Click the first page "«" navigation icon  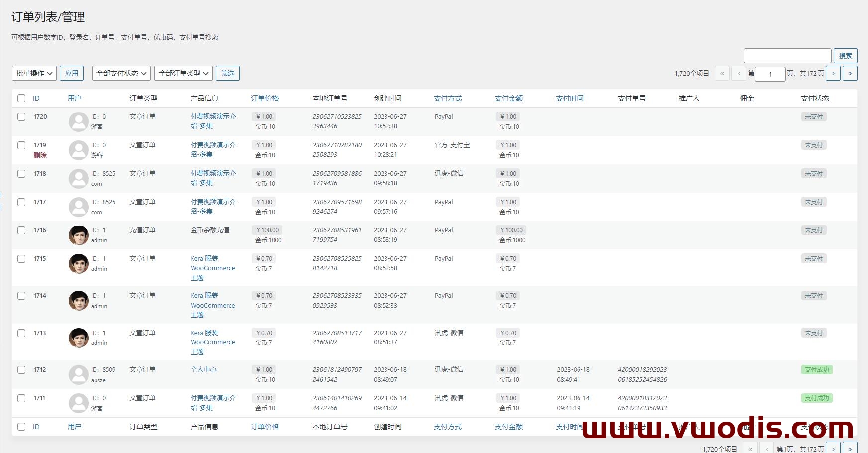point(722,73)
